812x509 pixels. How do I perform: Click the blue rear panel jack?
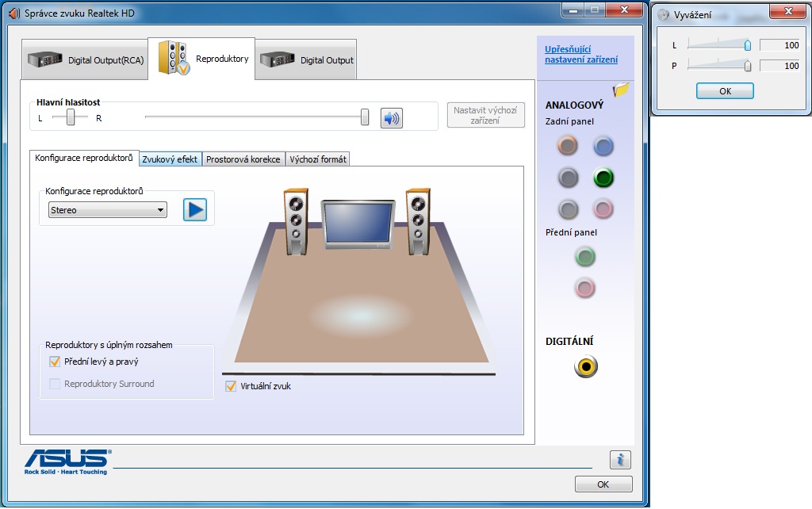coord(603,147)
